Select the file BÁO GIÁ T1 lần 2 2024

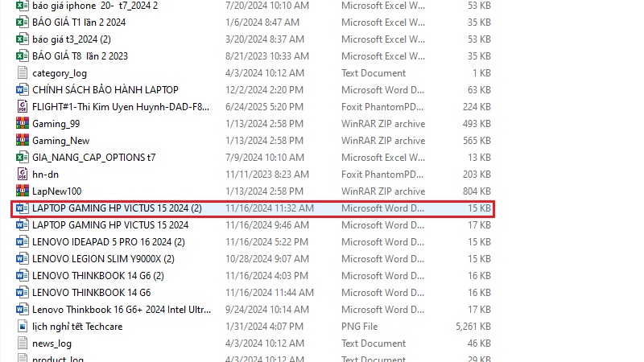79,23
